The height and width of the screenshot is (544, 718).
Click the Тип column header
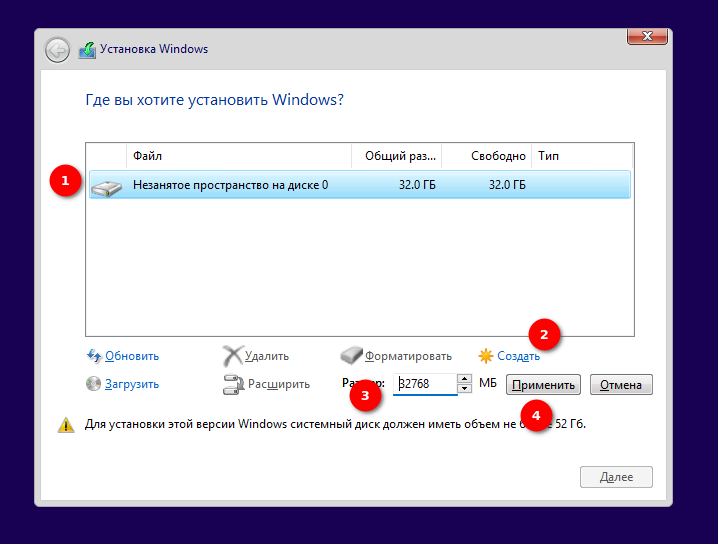pyautogui.click(x=582, y=156)
